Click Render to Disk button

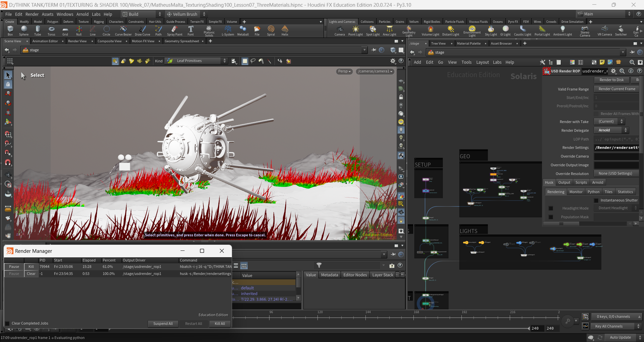tap(611, 80)
